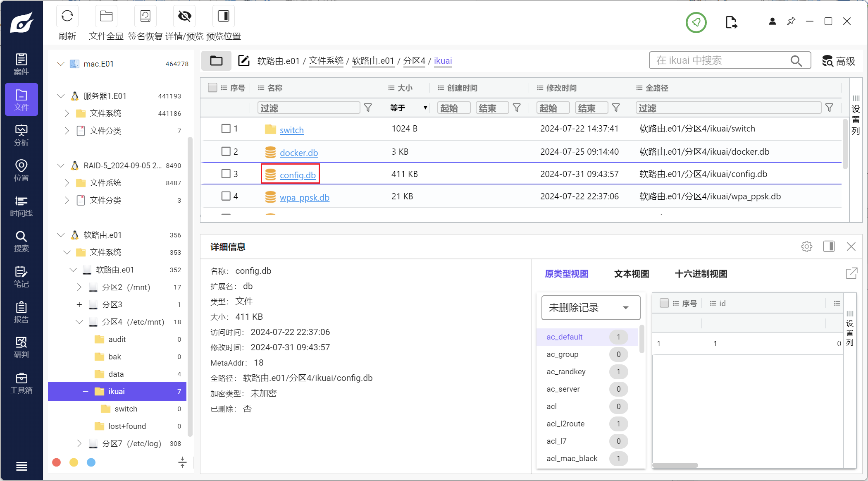Switch to the 原类型视图 tab
The image size is (868, 481).
coord(566,274)
